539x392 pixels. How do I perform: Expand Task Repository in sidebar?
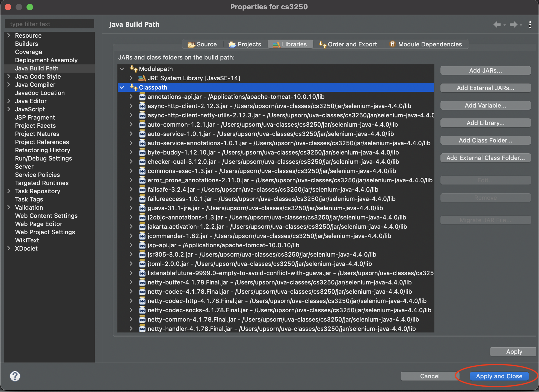(9, 191)
